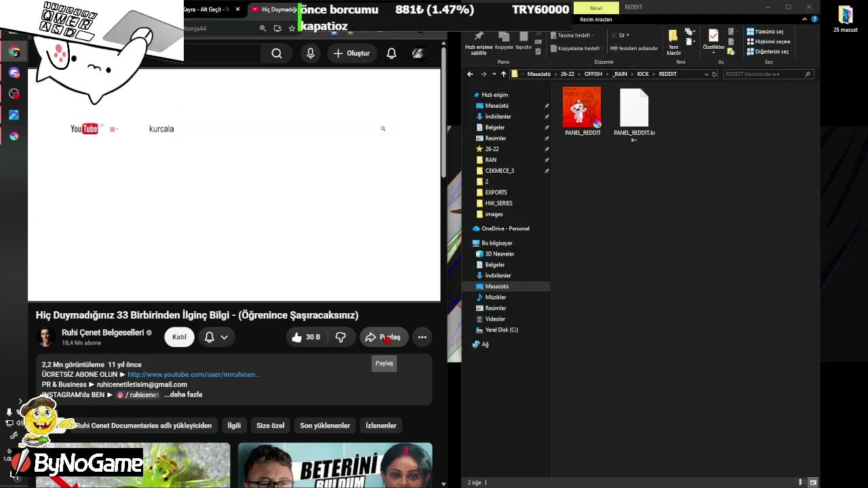
Task: Open the ruhicenet Instagram link
Action: click(138, 394)
